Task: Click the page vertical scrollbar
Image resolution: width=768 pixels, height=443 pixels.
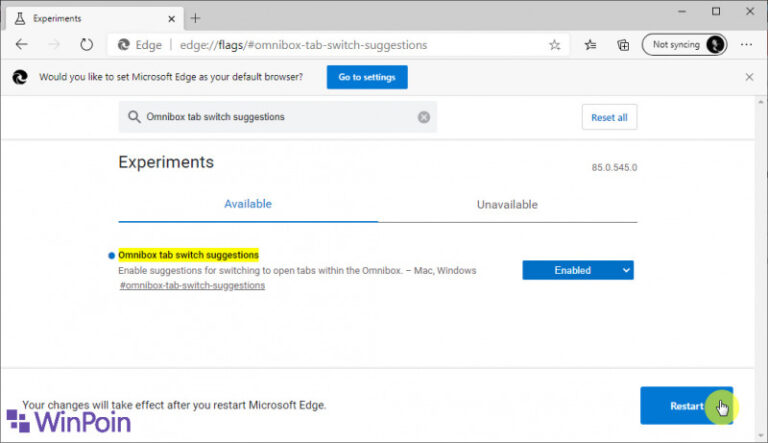Action: 761,269
